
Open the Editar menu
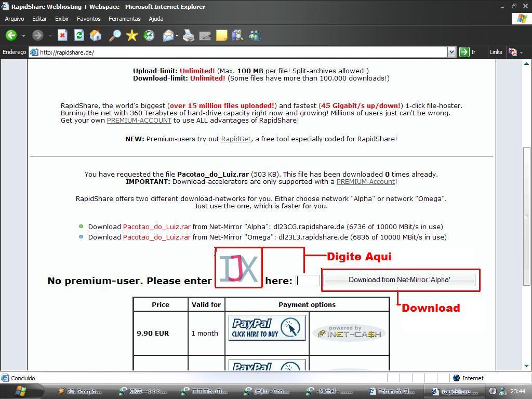[x=39, y=19]
